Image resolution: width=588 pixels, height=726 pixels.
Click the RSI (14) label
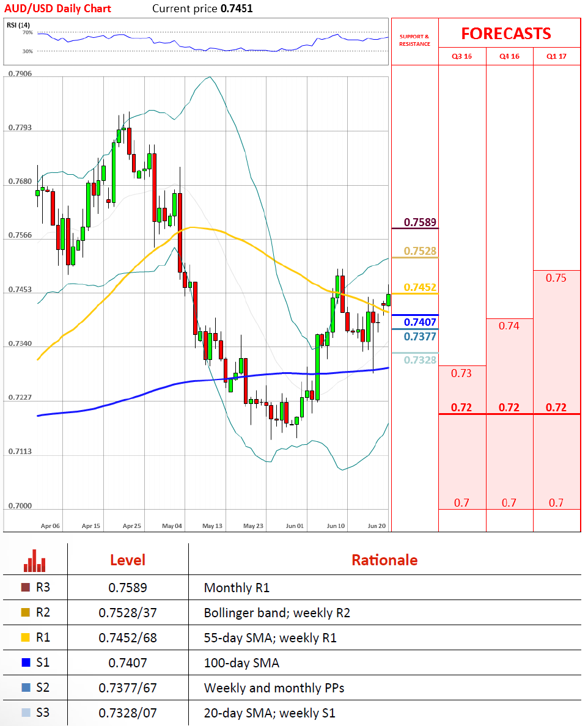[x=18, y=25]
